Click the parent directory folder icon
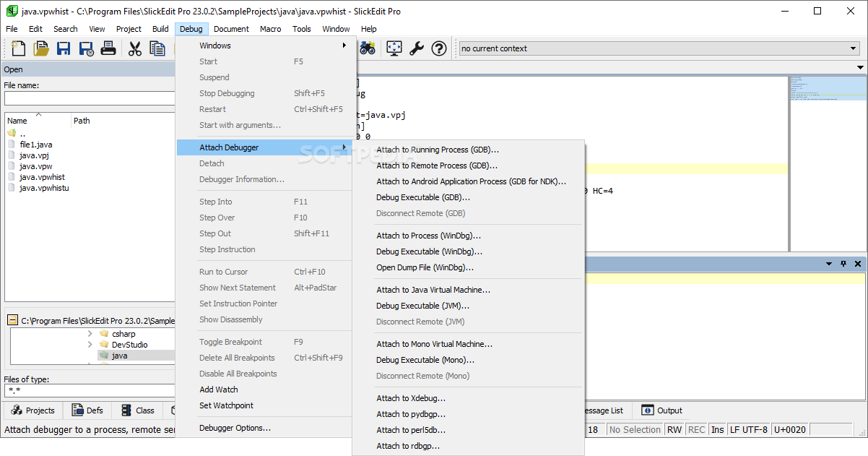The width and height of the screenshot is (868, 456). pyautogui.click(x=12, y=134)
